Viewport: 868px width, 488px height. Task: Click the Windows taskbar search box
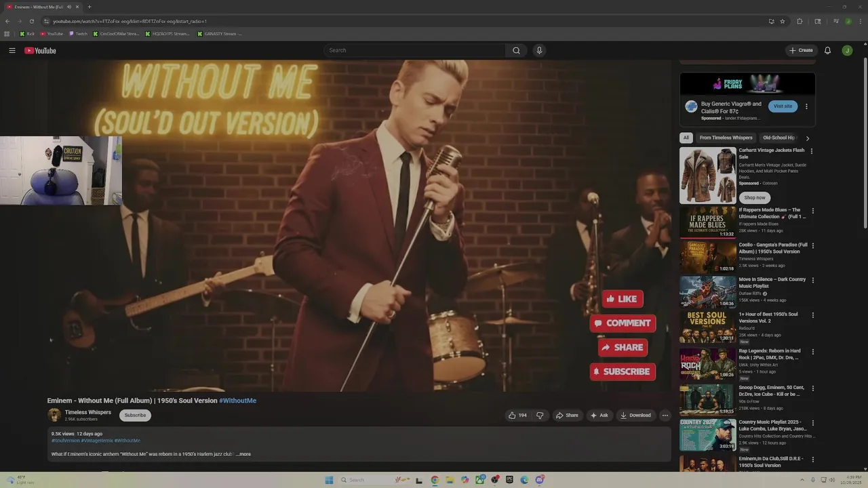pyautogui.click(x=373, y=480)
